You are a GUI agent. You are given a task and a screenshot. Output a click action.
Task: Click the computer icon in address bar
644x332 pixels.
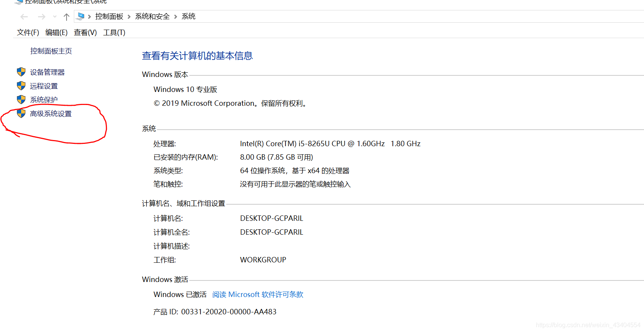[x=80, y=16]
